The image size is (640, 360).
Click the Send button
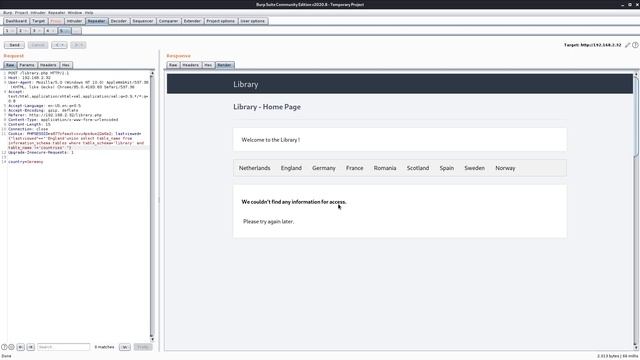14,45
